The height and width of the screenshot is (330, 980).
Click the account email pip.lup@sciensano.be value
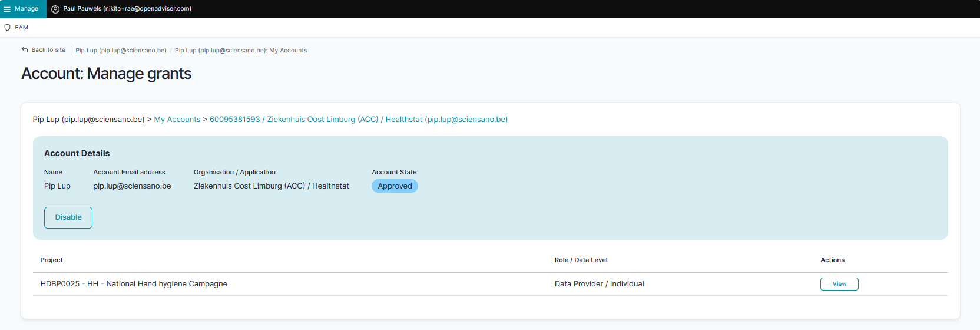click(x=132, y=186)
